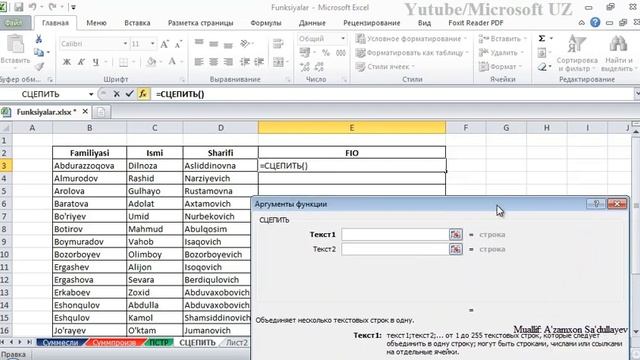Click the increase decimal icon

point(304,67)
